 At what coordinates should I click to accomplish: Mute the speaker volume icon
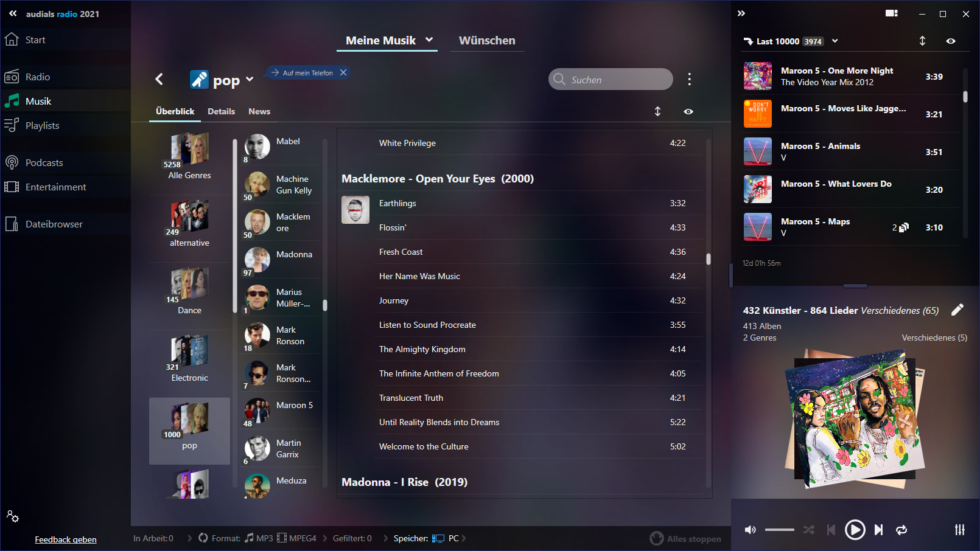pos(751,530)
